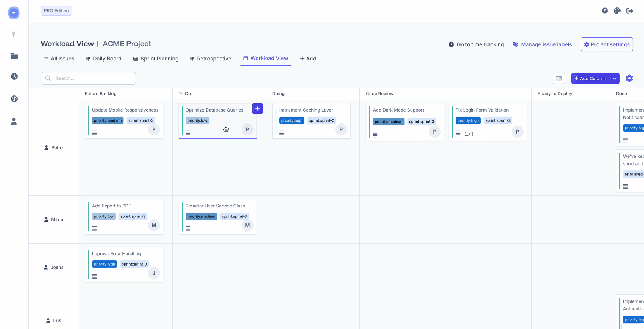Click priority:medium label on Add Dark Mode Support
The image size is (644, 329).
coord(389,122)
